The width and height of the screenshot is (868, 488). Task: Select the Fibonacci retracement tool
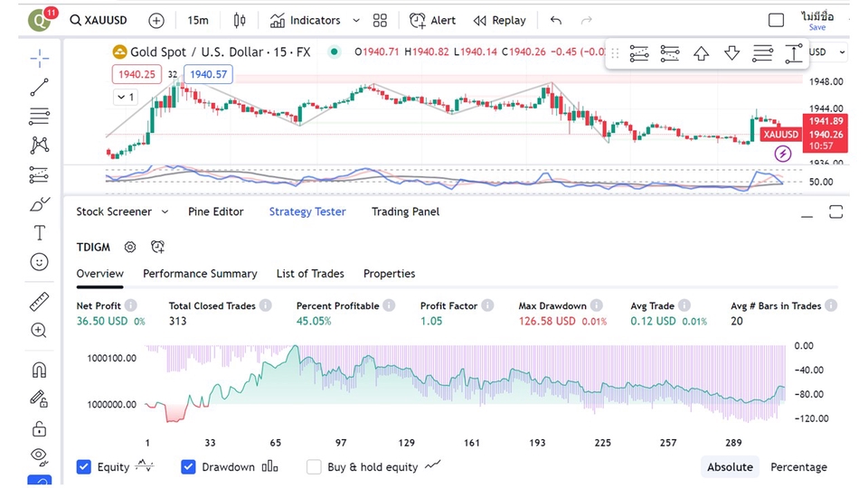pos(39,117)
